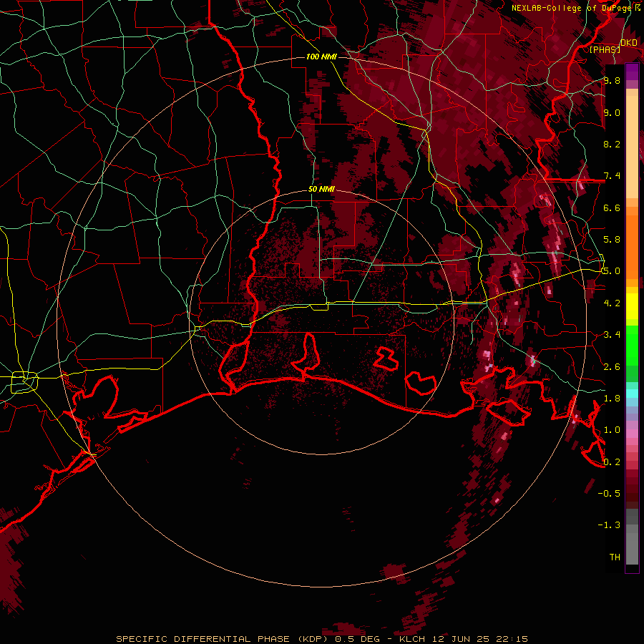The width and height of the screenshot is (644, 644).
Task: Click the 9.8 value on the color scale
Action: (612, 81)
